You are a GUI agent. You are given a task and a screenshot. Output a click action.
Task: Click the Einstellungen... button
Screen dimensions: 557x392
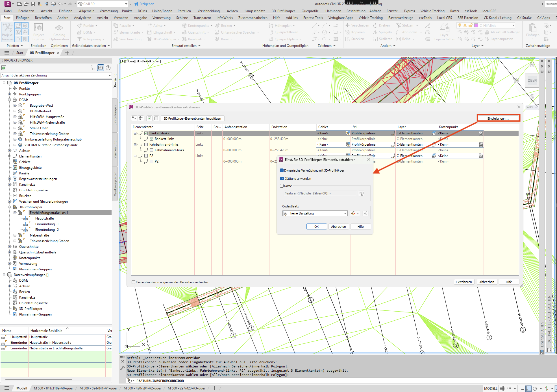point(498,119)
